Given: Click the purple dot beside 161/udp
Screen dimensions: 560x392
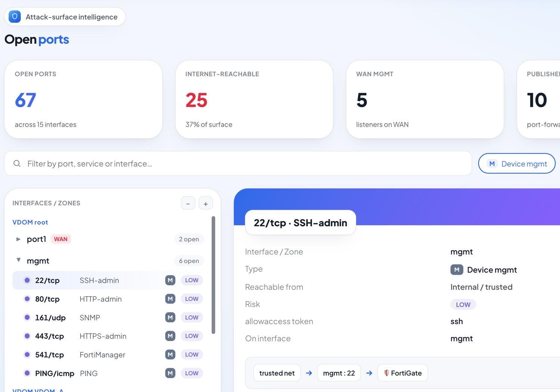Looking at the screenshot, I should 27,318.
